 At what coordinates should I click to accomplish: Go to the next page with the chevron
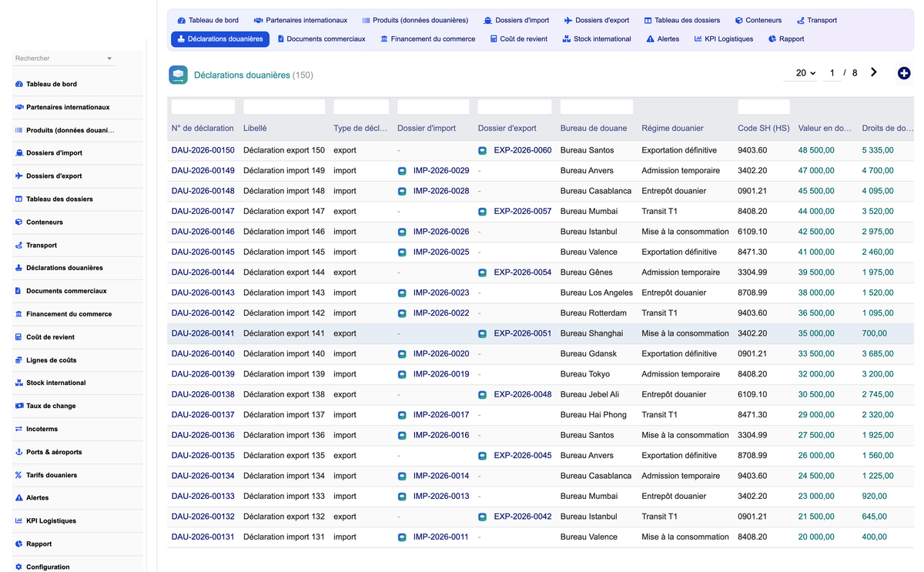(x=874, y=72)
